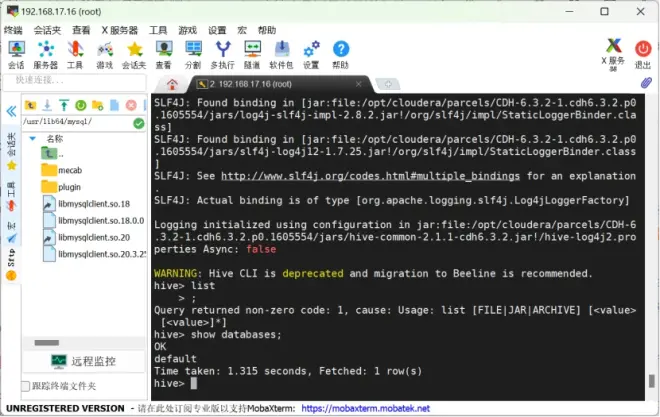Image resolution: width=660 pixels, height=417 pixels.
Task: Open the 帮助 menu in menu bar
Action: click(267, 30)
